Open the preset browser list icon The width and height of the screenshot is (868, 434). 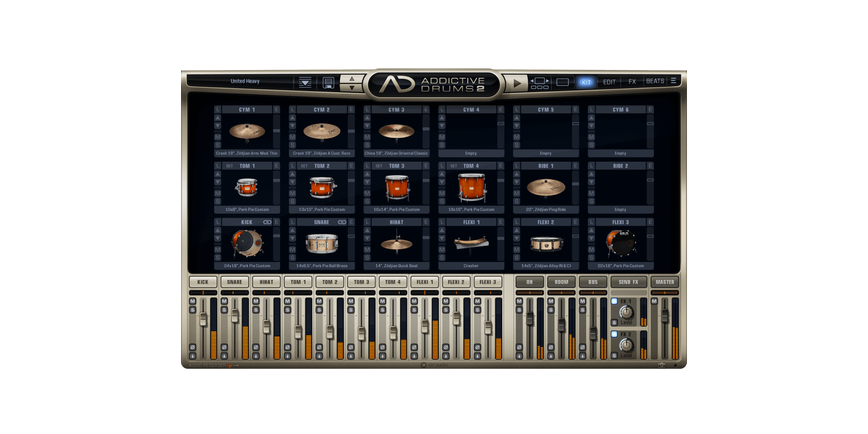305,82
